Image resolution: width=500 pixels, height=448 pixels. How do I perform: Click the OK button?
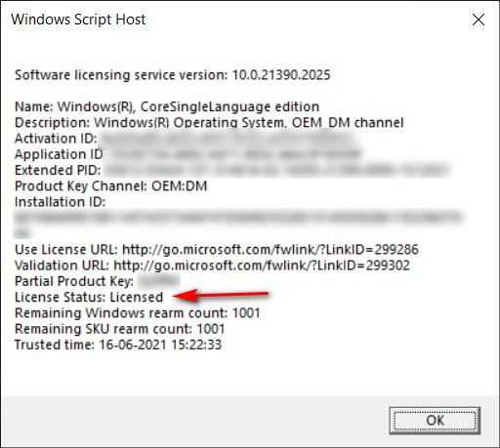click(x=435, y=421)
